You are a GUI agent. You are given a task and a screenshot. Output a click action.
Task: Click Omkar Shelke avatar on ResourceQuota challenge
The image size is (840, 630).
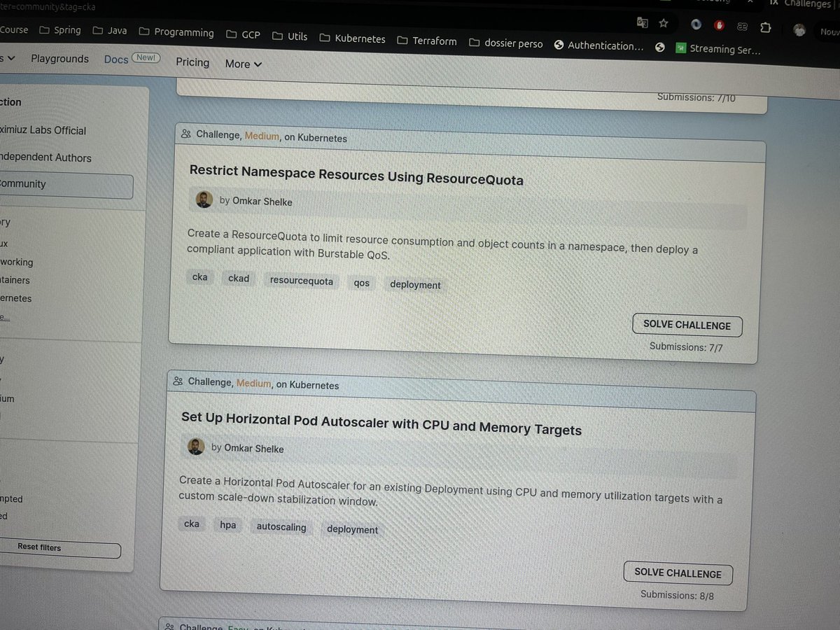[x=204, y=199]
